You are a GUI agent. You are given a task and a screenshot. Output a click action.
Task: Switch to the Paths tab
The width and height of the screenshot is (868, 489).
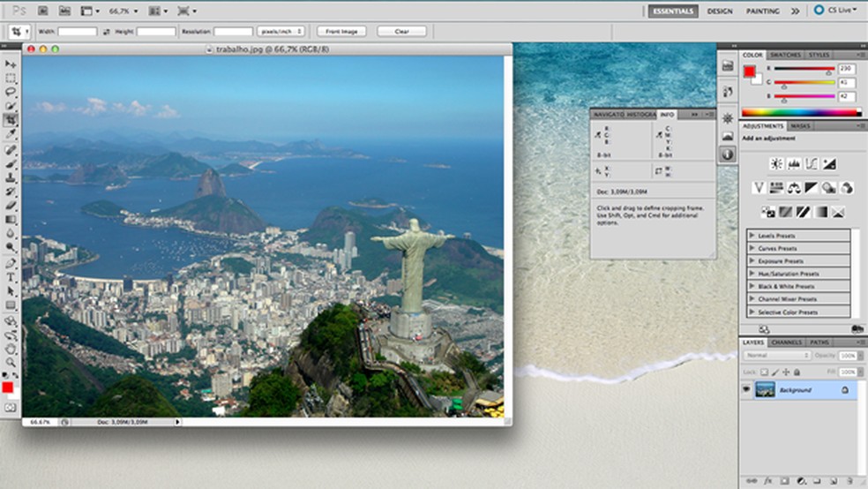pyautogui.click(x=819, y=342)
